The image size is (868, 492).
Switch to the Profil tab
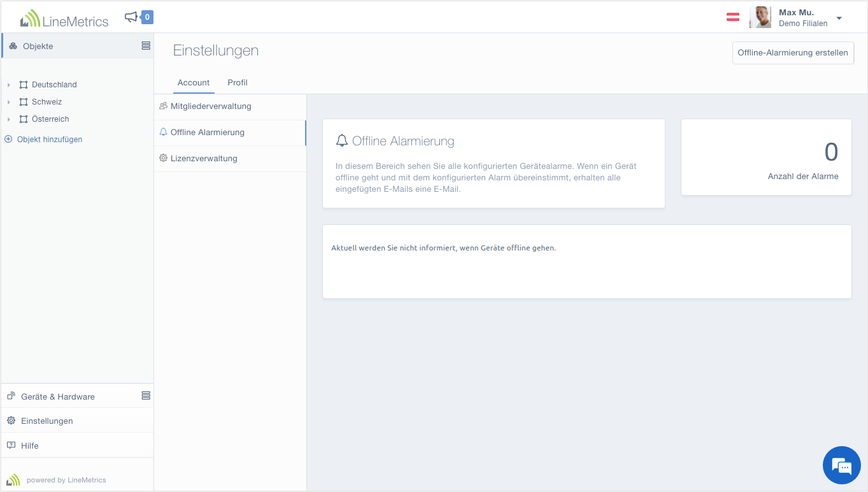pos(238,83)
